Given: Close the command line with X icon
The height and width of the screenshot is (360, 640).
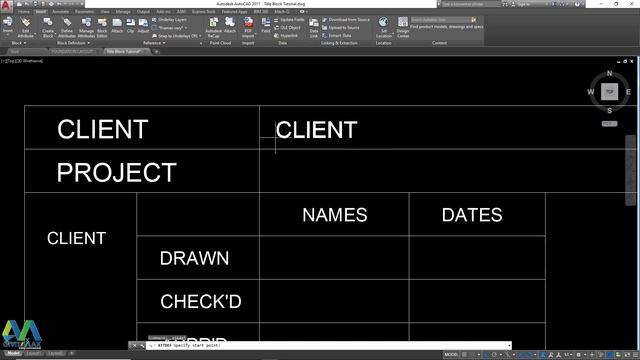Looking at the screenshot, I should coord(134,346).
